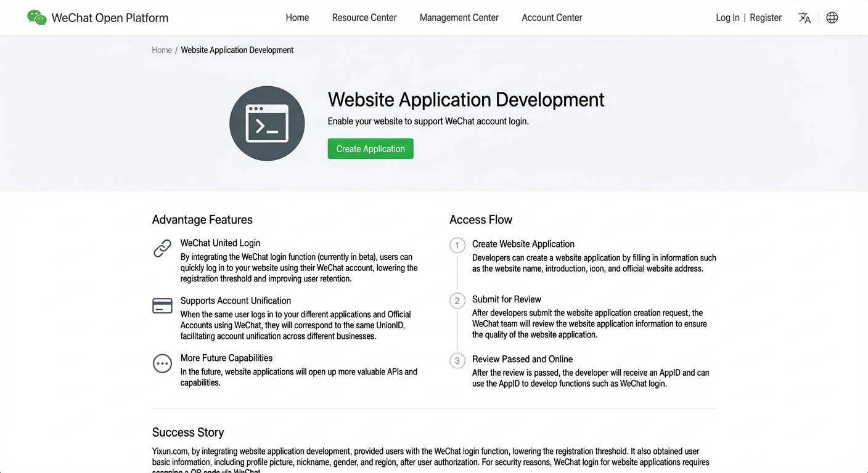Click the ellipsis icon beside More Future Capabilities

[162, 363]
